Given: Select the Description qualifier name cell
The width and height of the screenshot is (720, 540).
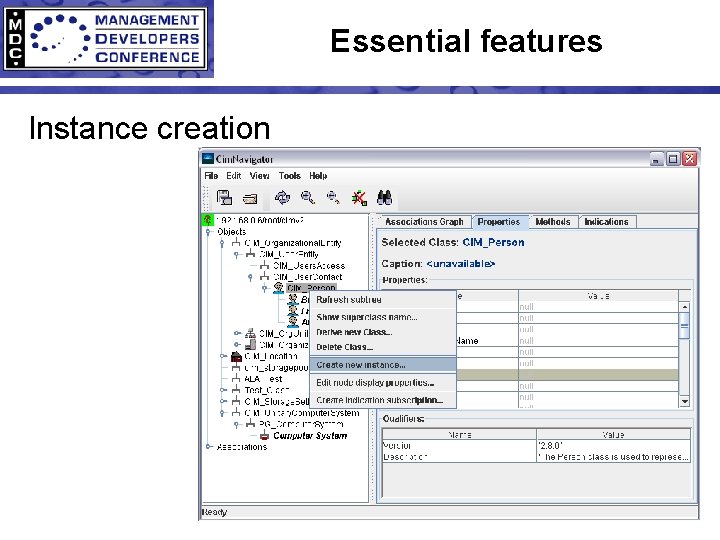Looking at the screenshot, I should (x=460, y=457).
